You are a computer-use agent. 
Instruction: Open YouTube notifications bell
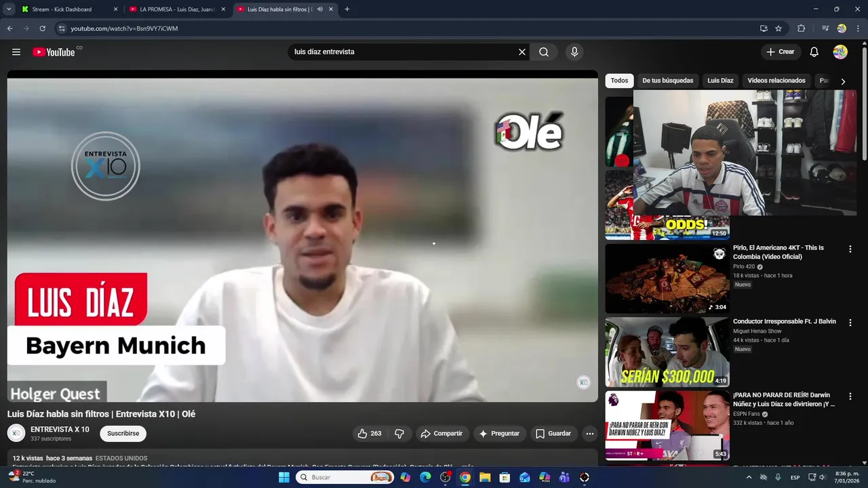point(814,52)
